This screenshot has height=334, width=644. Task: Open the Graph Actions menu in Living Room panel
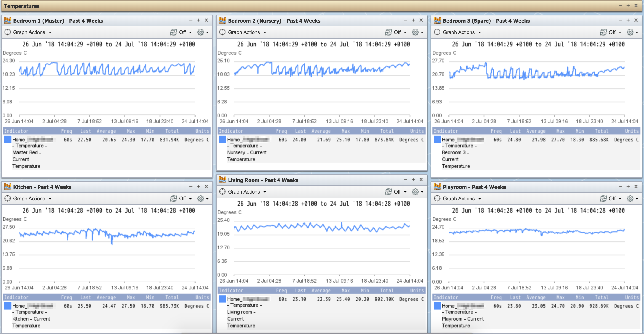247,192
